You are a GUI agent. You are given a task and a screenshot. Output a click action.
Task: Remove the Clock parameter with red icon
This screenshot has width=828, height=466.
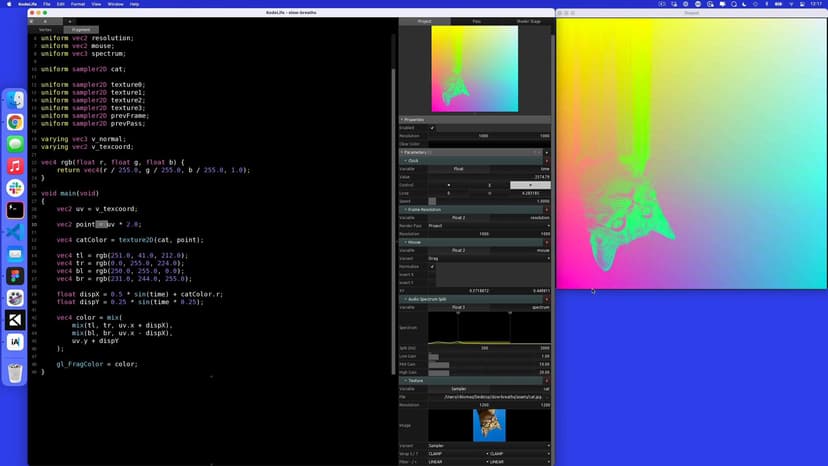coord(547,161)
